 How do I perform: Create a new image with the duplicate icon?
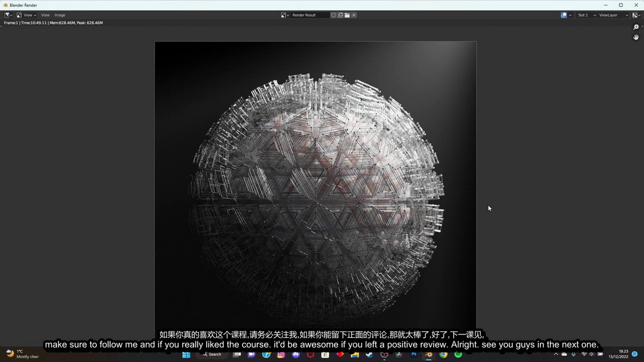340,15
